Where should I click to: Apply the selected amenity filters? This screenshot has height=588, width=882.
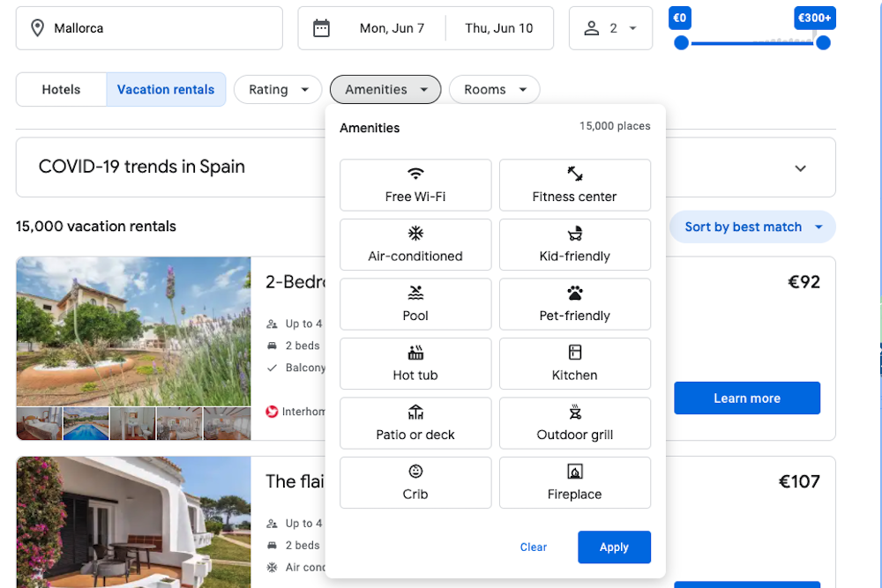pos(614,547)
